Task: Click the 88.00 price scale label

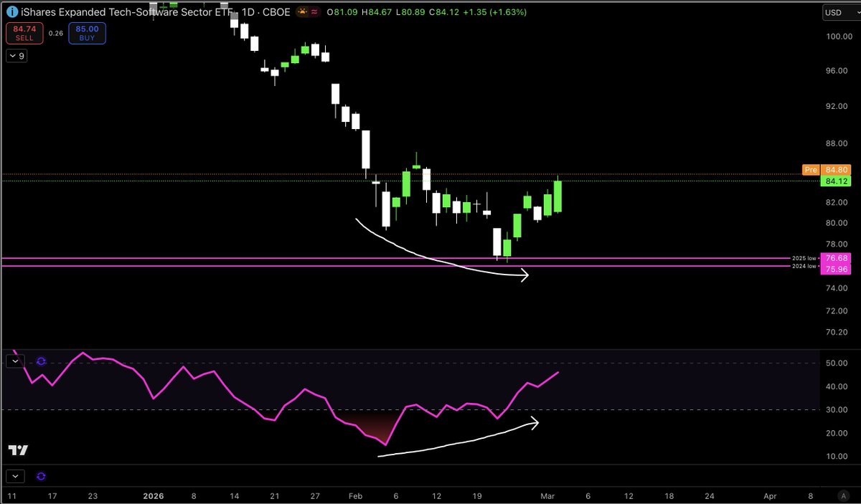Action: pyautogui.click(x=835, y=143)
